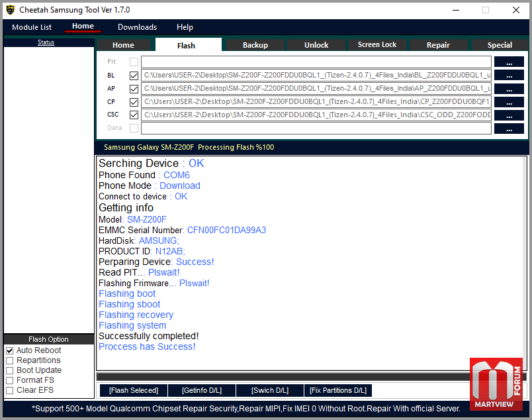Screen dimensions: 532x420
Task: Browse for the AP file
Action: [508, 89]
